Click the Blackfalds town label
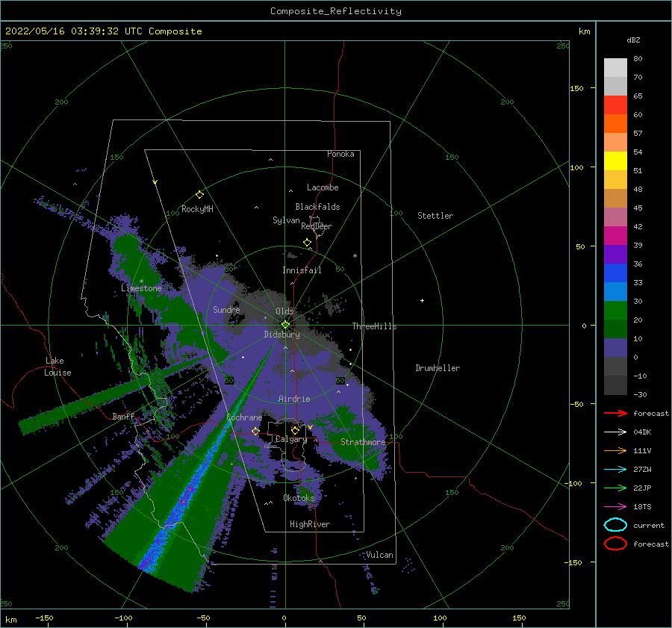672x628 pixels. point(317,207)
